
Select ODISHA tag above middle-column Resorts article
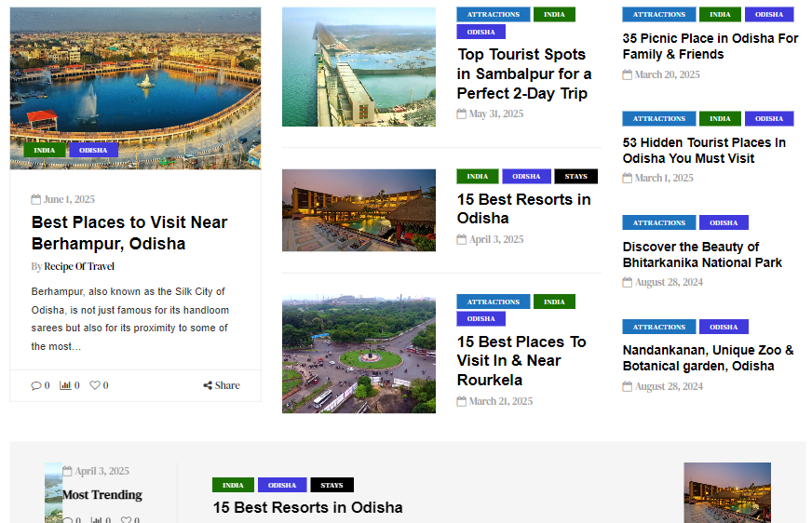coord(526,177)
